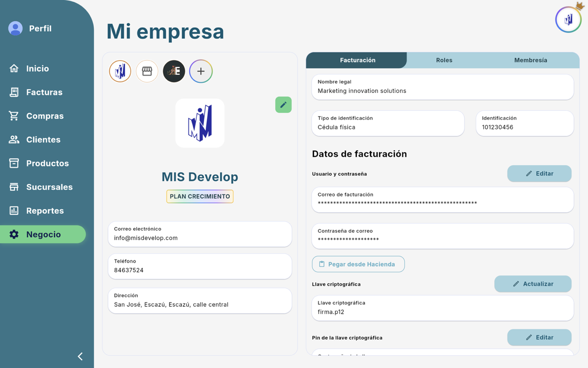Open the Inicio home icon
Viewport: 588px width, 368px height.
pos(14,69)
